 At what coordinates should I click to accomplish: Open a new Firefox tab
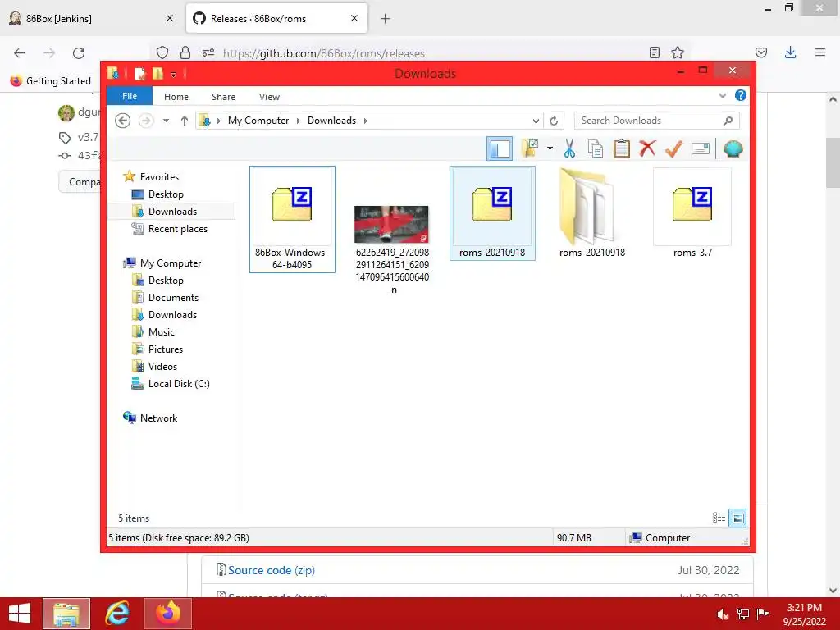(x=385, y=19)
